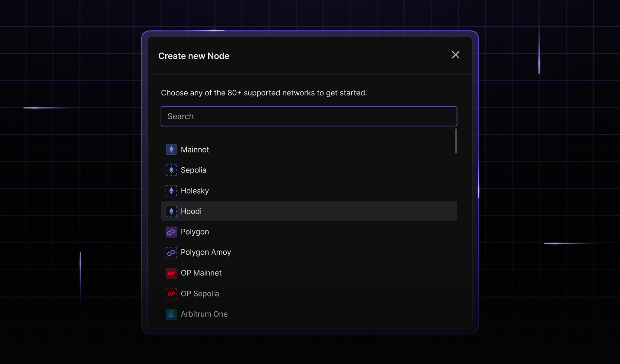The width and height of the screenshot is (620, 364).
Task: Close the Create new Node dialog
Action: point(455,55)
